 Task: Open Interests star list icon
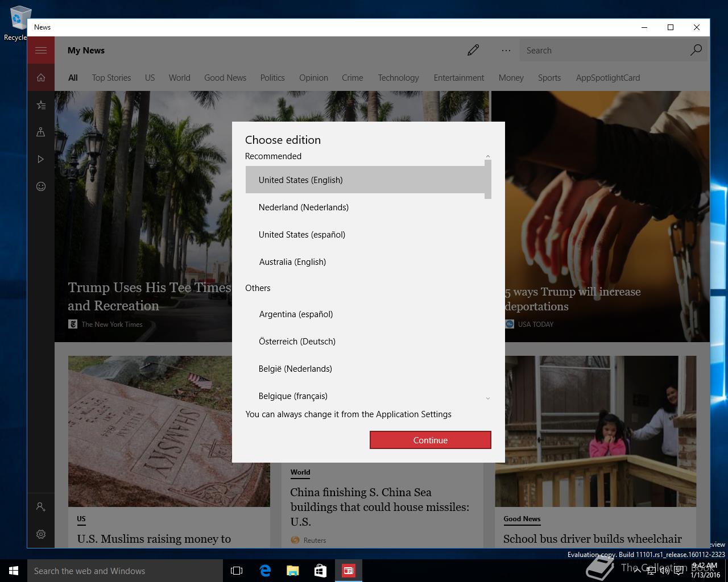coord(41,105)
